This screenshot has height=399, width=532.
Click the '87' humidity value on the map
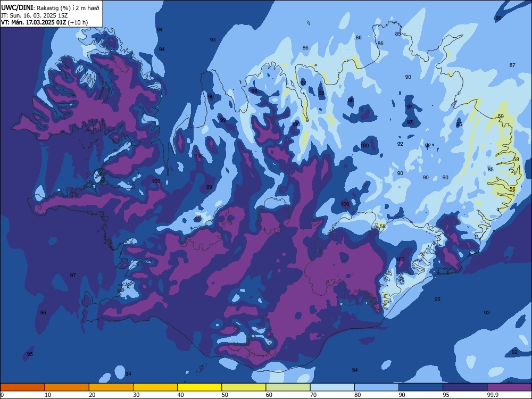(x=512, y=65)
